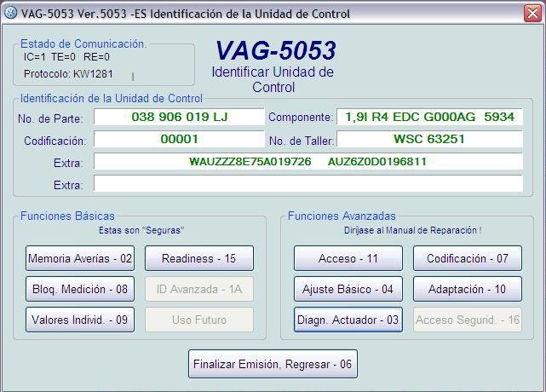Close the VAG-5053 window
This screenshot has height=392, width=546.
pyautogui.click(x=532, y=14)
